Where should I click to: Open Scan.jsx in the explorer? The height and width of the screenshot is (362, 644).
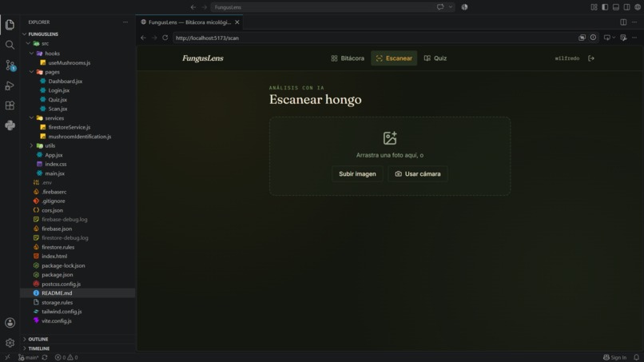[58, 109]
